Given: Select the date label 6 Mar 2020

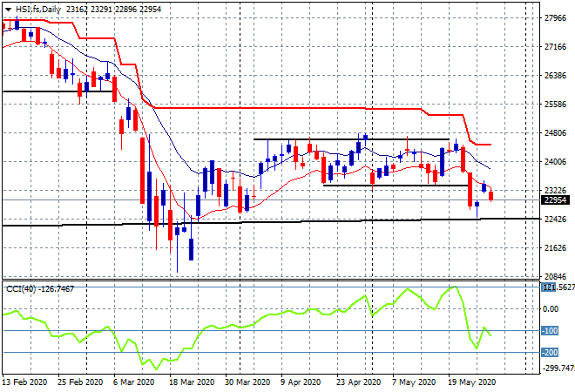Looking at the screenshot, I should pos(134,382).
